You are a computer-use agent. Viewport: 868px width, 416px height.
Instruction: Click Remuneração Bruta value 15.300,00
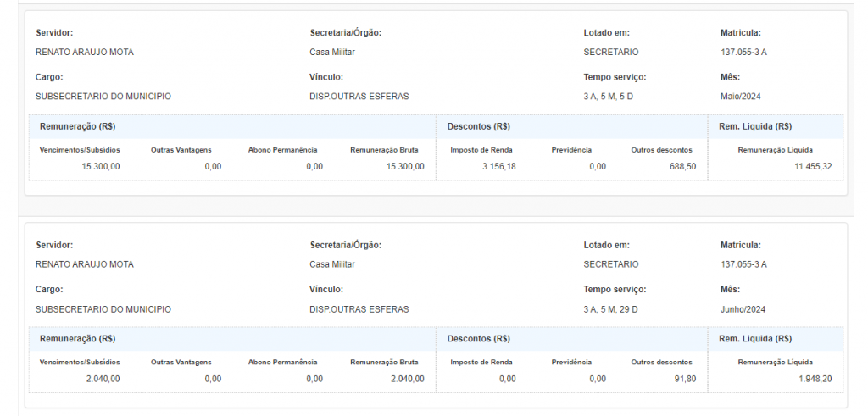[x=404, y=166]
